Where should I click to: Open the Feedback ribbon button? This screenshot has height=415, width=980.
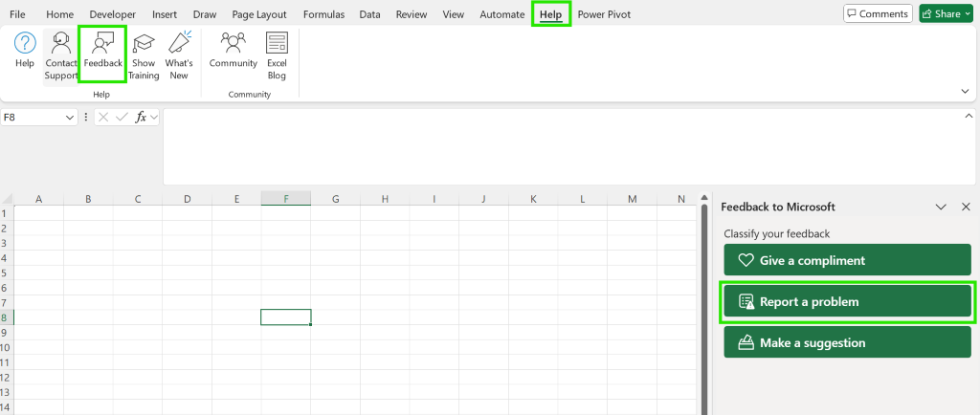tap(103, 53)
